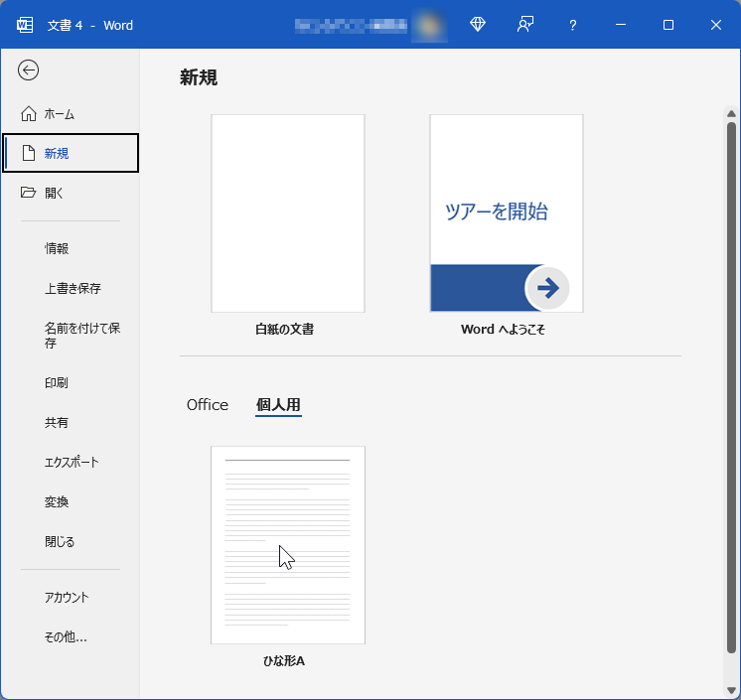
Task: Maximize the Word window
Action: tap(668, 25)
